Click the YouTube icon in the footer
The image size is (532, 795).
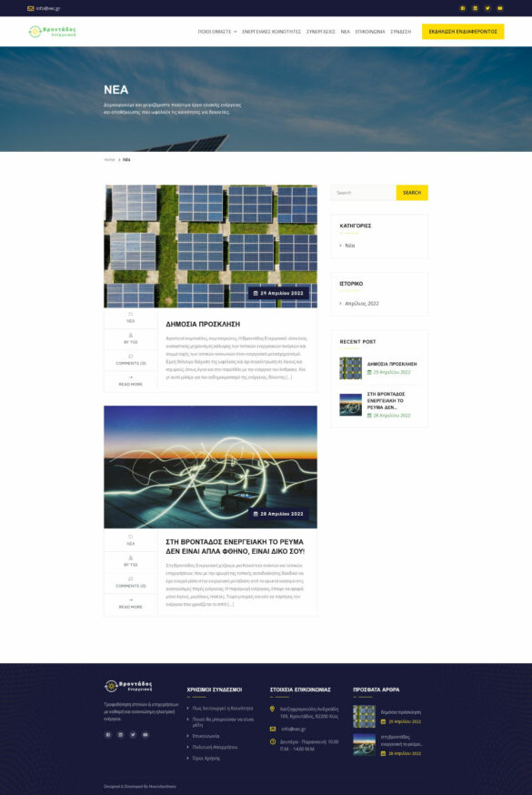point(146,735)
